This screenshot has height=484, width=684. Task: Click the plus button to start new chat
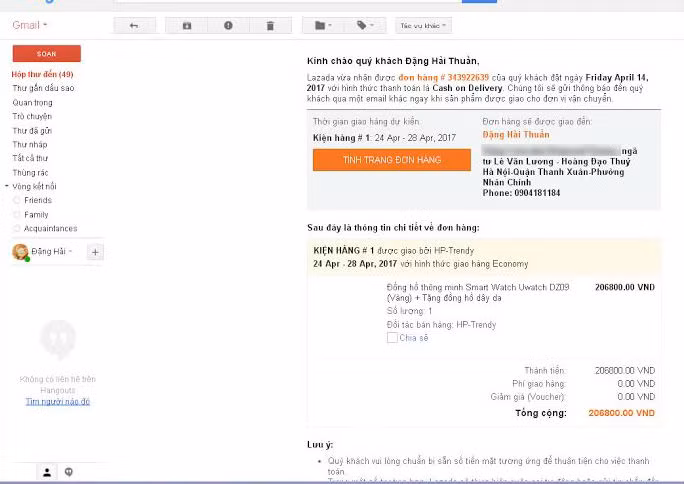coord(95,252)
